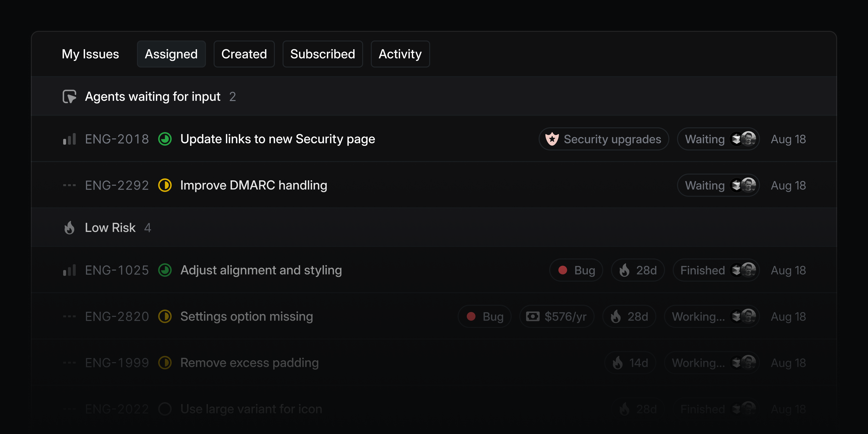This screenshot has height=434, width=868.
Task: Click the ENG-2022 identifier
Action: point(117,409)
